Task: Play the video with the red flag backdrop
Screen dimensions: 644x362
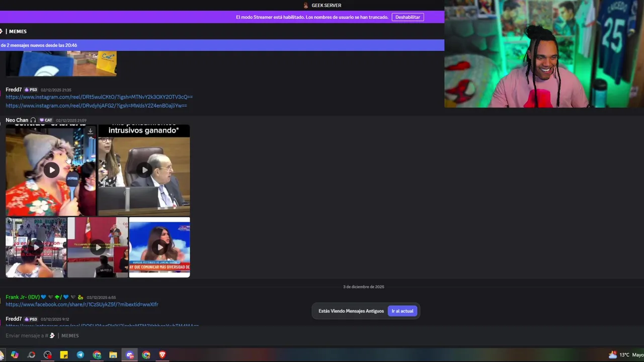Action: pos(98,247)
